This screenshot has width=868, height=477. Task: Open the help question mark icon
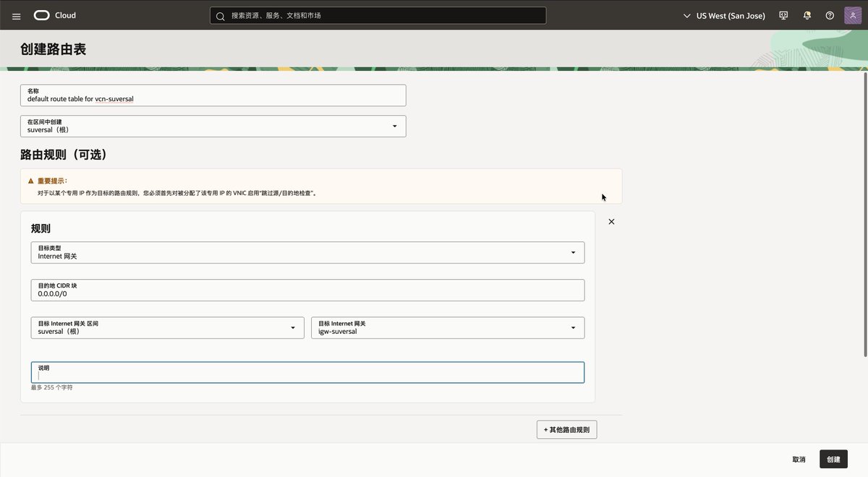coord(830,15)
